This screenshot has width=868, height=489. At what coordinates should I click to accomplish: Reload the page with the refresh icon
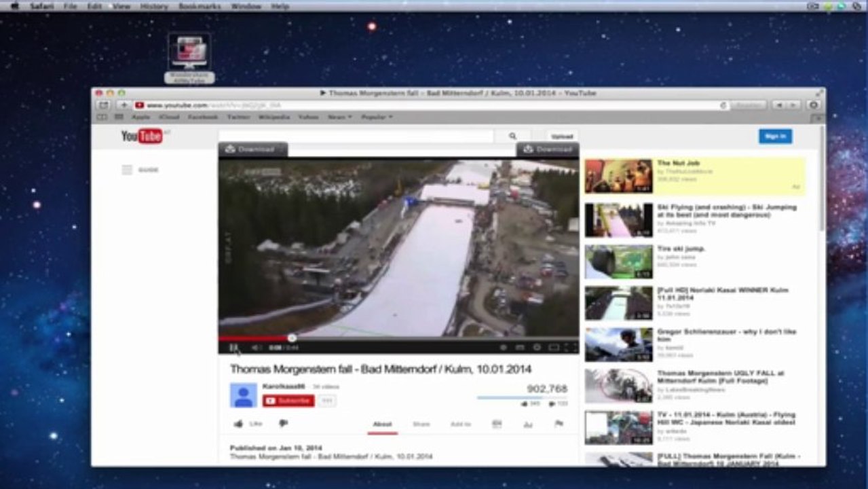tap(723, 105)
